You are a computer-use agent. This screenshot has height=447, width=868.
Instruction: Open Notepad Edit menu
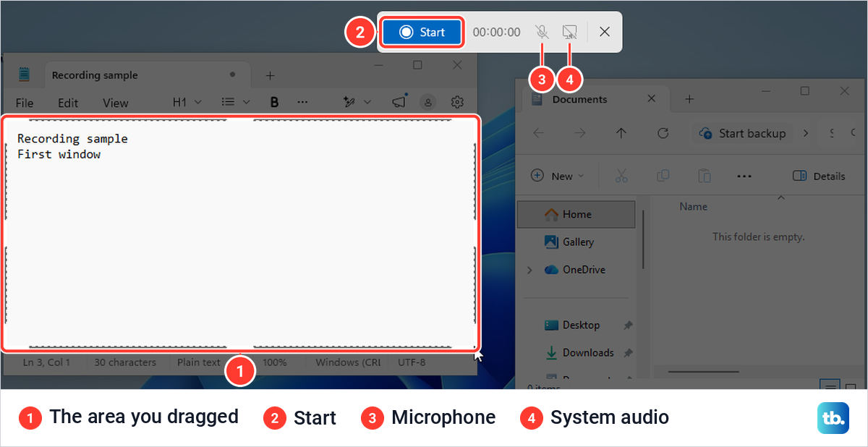tap(68, 103)
